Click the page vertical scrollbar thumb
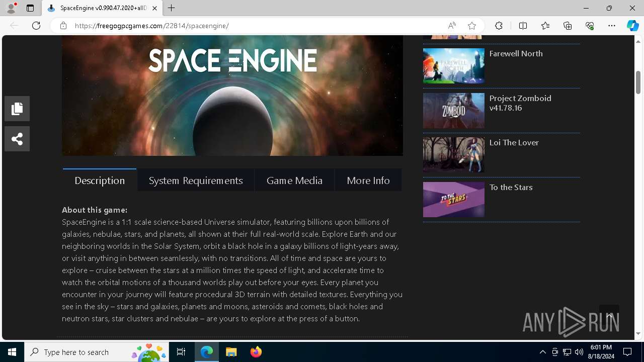644x362 pixels. click(x=638, y=82)
